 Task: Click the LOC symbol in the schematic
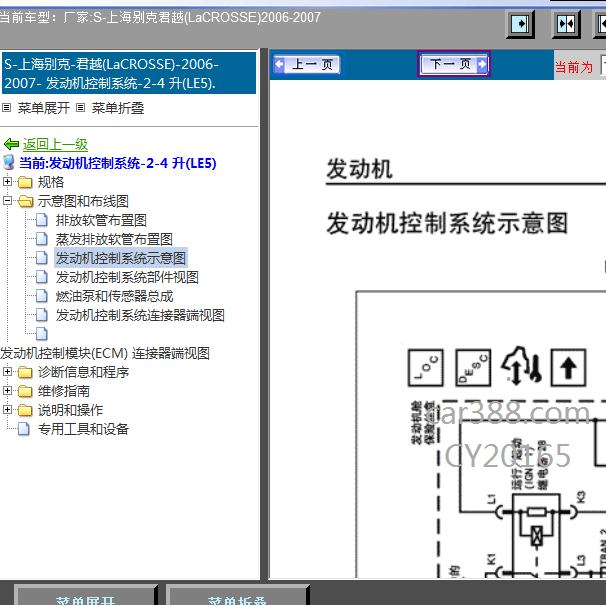point(426,367)
